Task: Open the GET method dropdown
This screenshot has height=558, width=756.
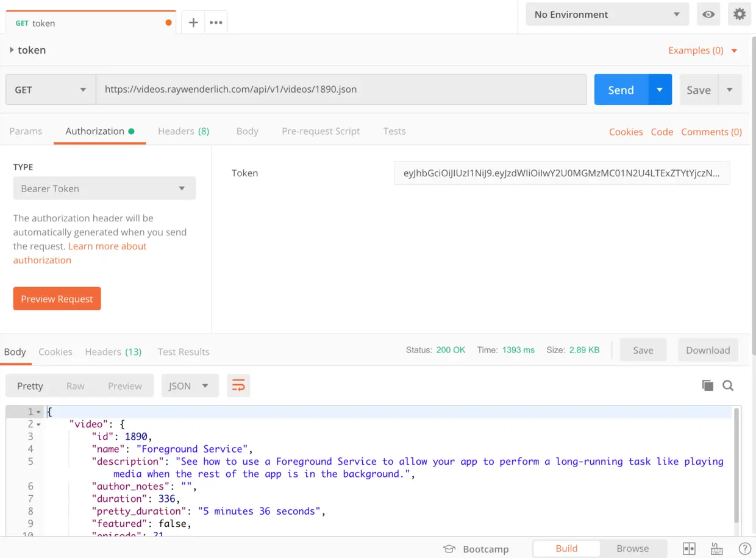Action: pos(51,90)
